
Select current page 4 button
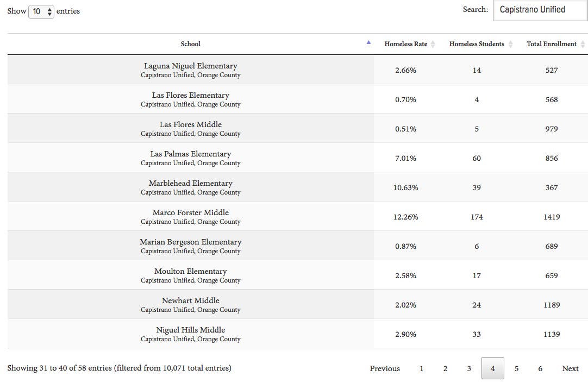point(493,368)
